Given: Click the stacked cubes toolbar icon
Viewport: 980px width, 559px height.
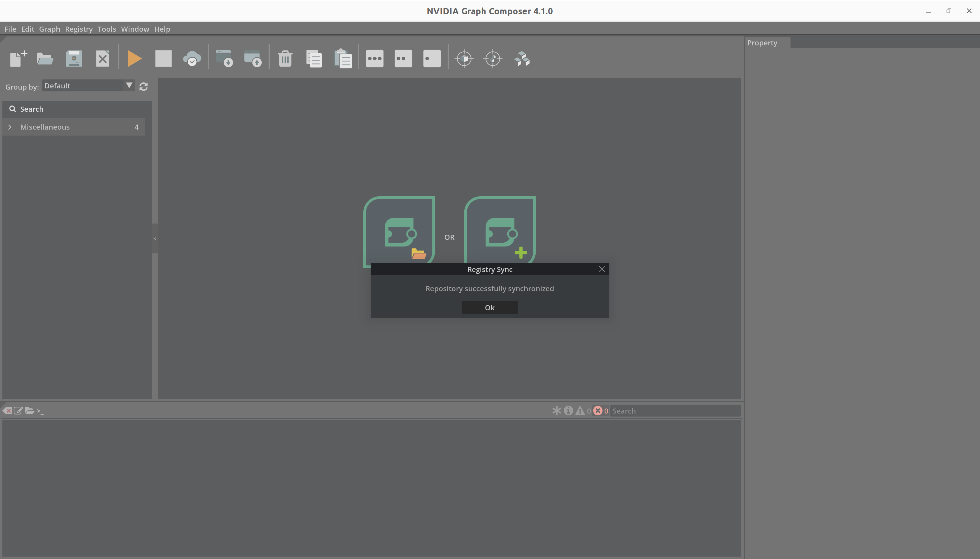Looking at the screenshot, I should 522,58.
